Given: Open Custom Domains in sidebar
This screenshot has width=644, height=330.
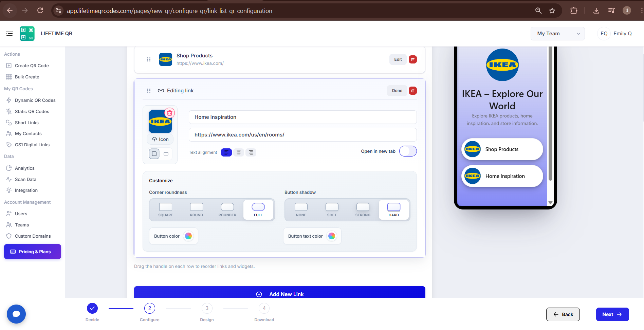Looking at the screenshot, I should click(x=33, y=236).
